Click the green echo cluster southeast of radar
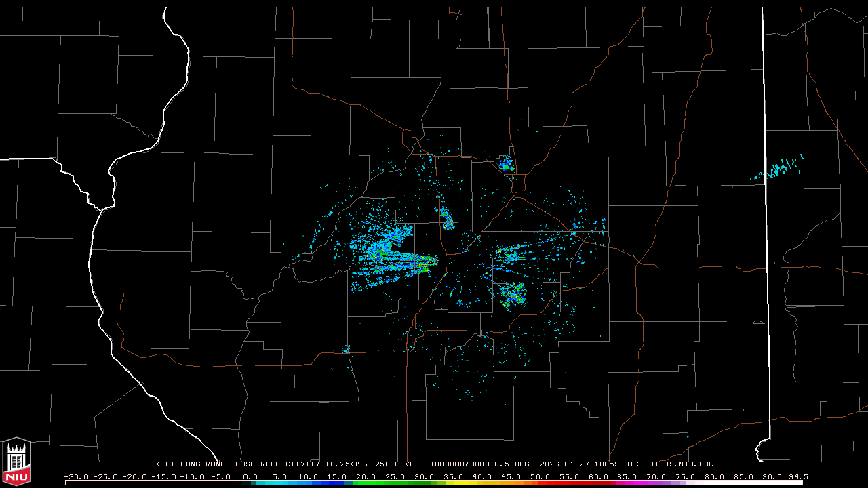The image size is (868, 488). click(513, 296)
